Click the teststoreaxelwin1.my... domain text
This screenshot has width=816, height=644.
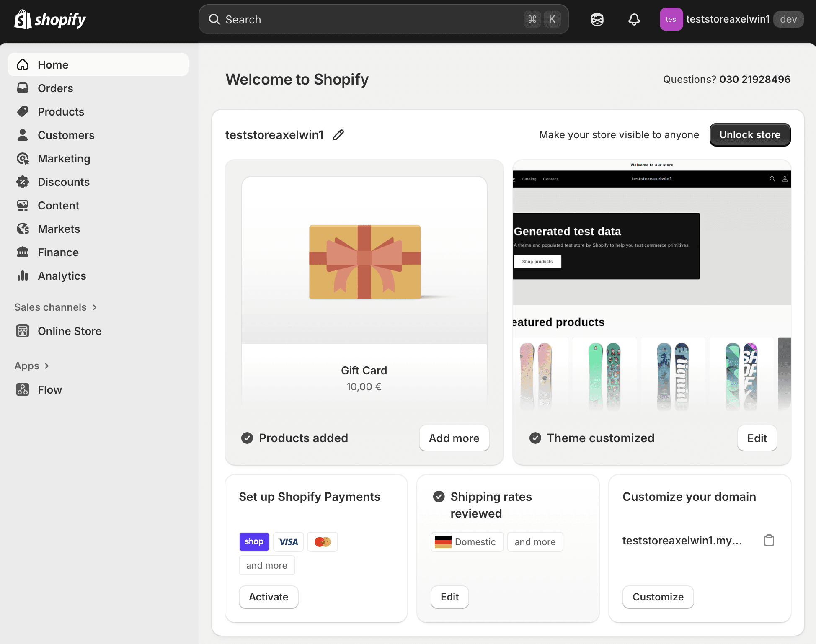682,540
